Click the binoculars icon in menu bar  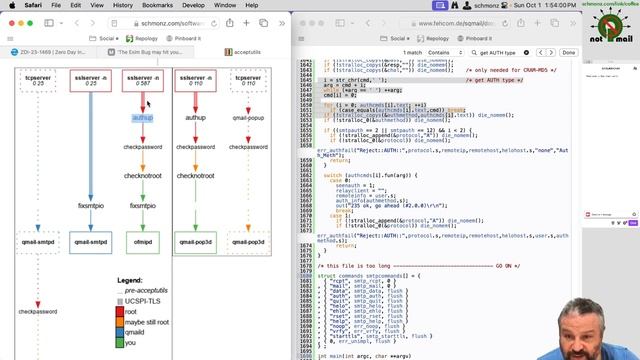(454, 5)
